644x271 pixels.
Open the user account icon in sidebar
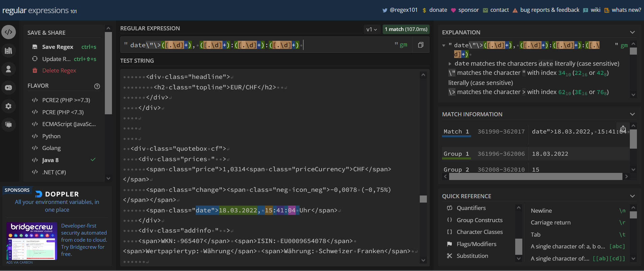tap(9, 69)
